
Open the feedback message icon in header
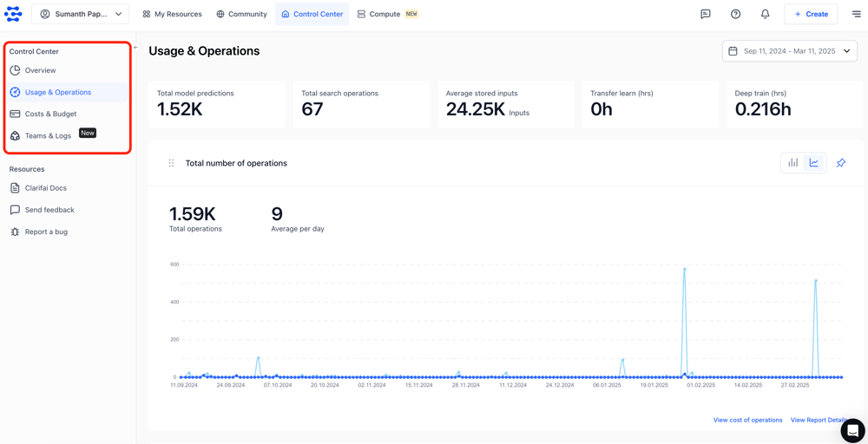(706, 14)
